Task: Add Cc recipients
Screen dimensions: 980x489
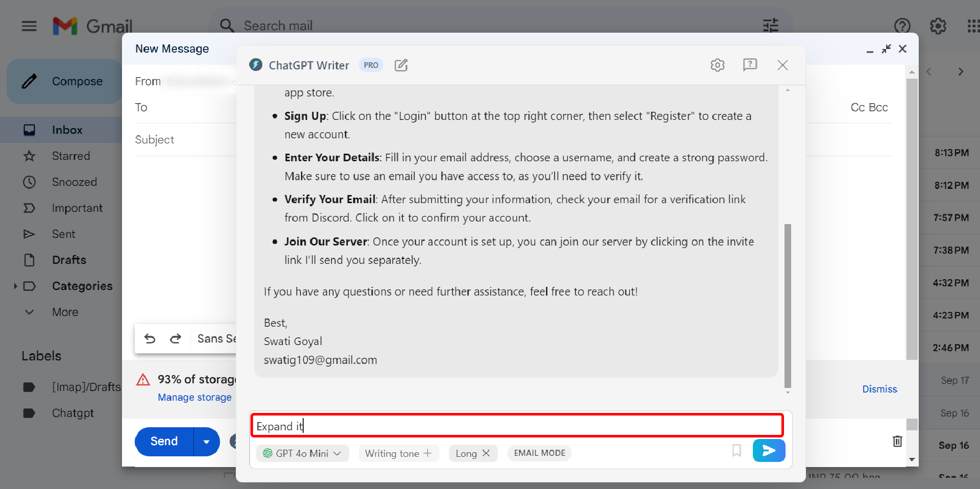Action: [x=857, y=107]
